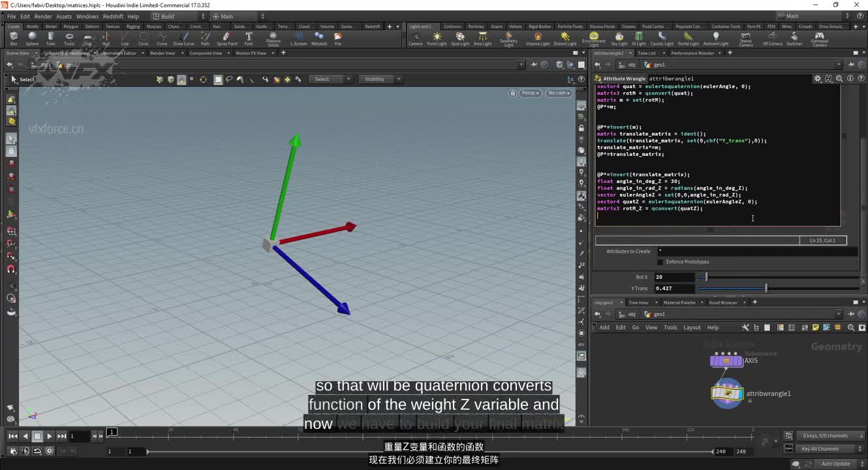Click the Attributes to Create input field
The image size is (868, 470).
click(x=718, y=251)
